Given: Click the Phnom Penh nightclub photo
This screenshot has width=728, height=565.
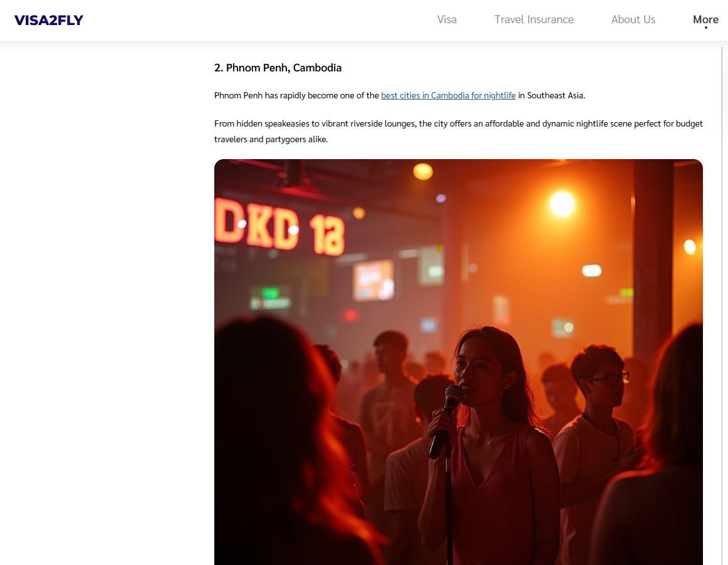Looking at the screenshot, I should click(x=458, y=362).
